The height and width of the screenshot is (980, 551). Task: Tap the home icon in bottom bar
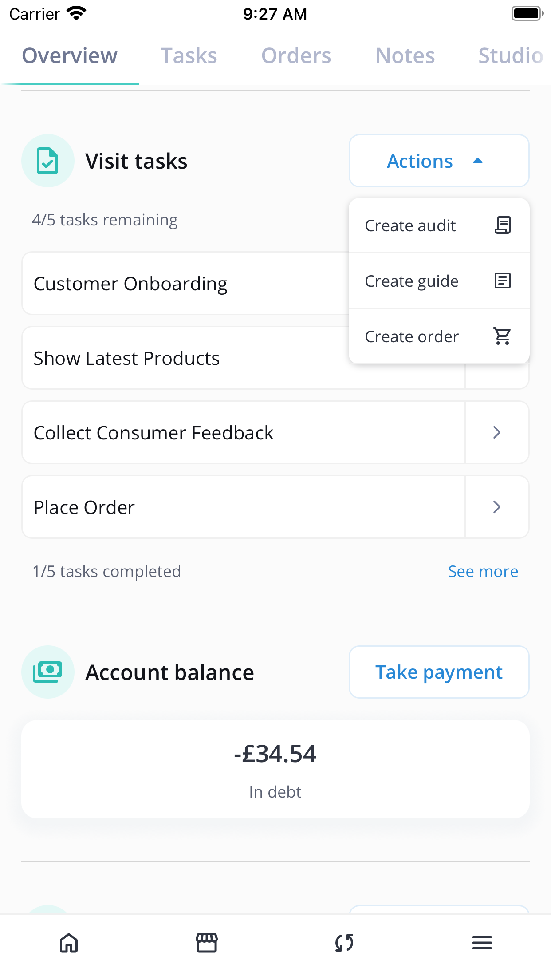(69, 943)
